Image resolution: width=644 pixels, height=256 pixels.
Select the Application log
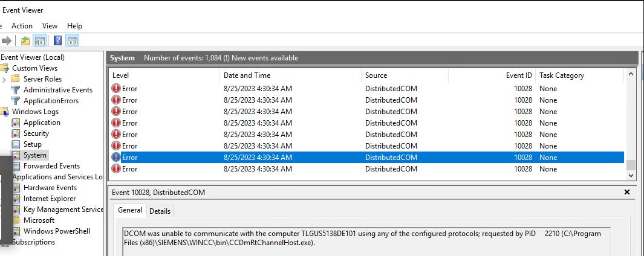pyautogui.click(x=42, y=123)
